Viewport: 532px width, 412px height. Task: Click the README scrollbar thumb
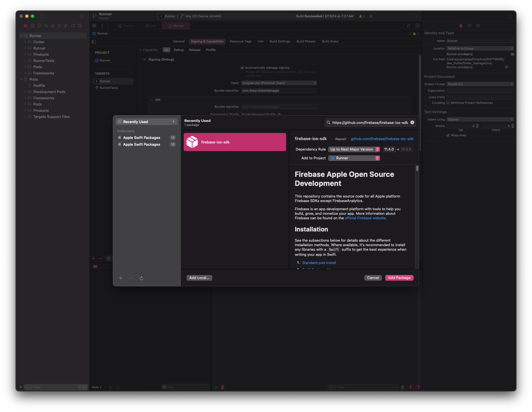pos(417,168)
